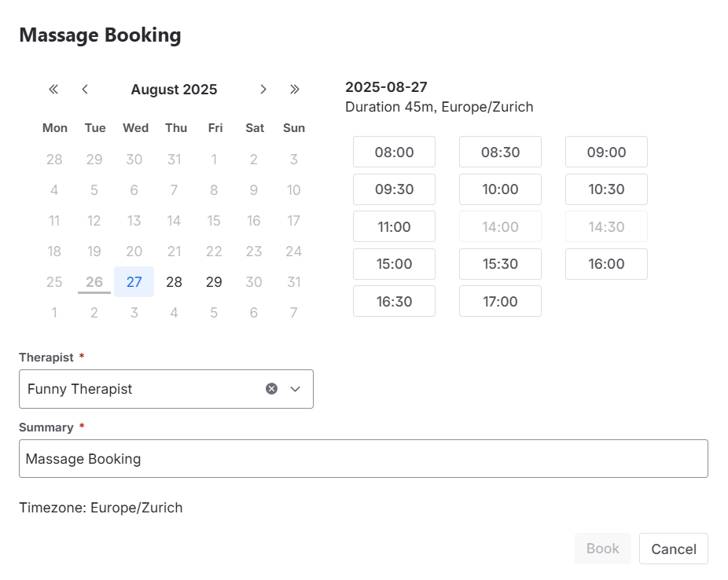Choose the 09:30 time slot

[x=394, y=189]
